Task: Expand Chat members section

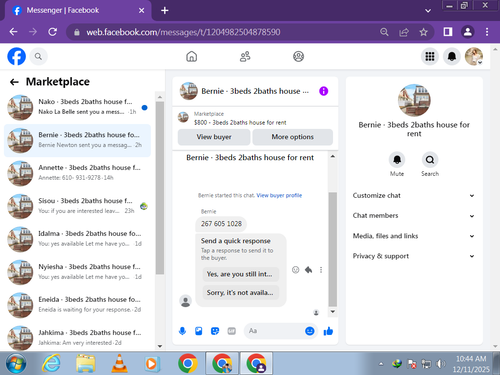Action: [x=413, y=216]
